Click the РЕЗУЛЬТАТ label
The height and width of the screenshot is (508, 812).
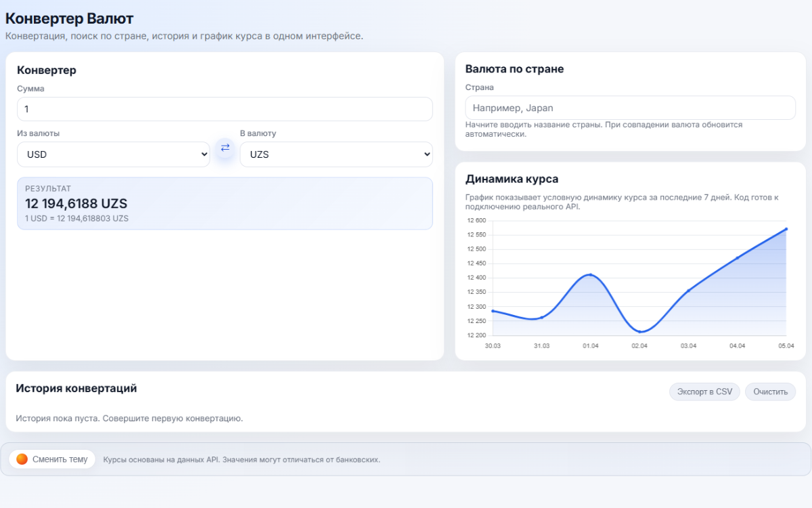(x=48, y=188)
